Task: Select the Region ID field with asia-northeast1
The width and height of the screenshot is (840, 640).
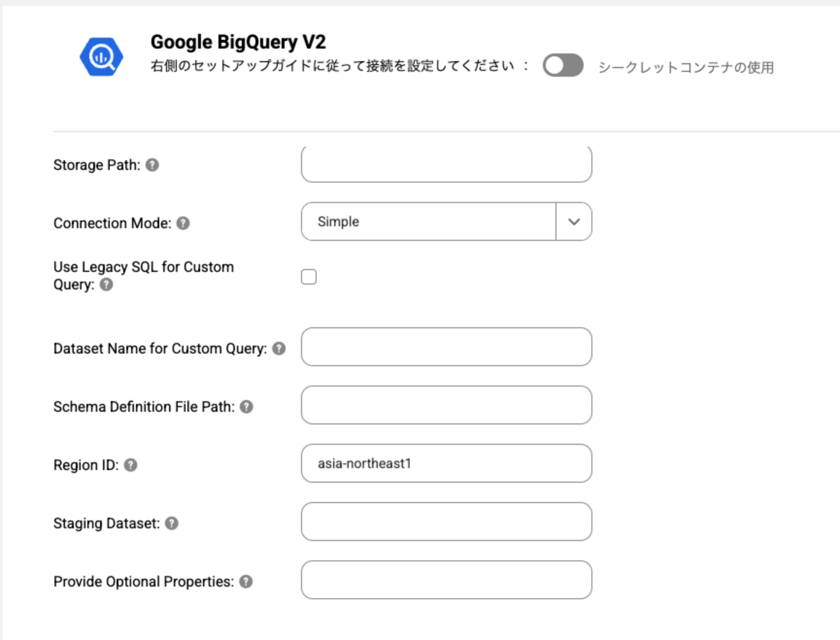Action: point(446,463)
